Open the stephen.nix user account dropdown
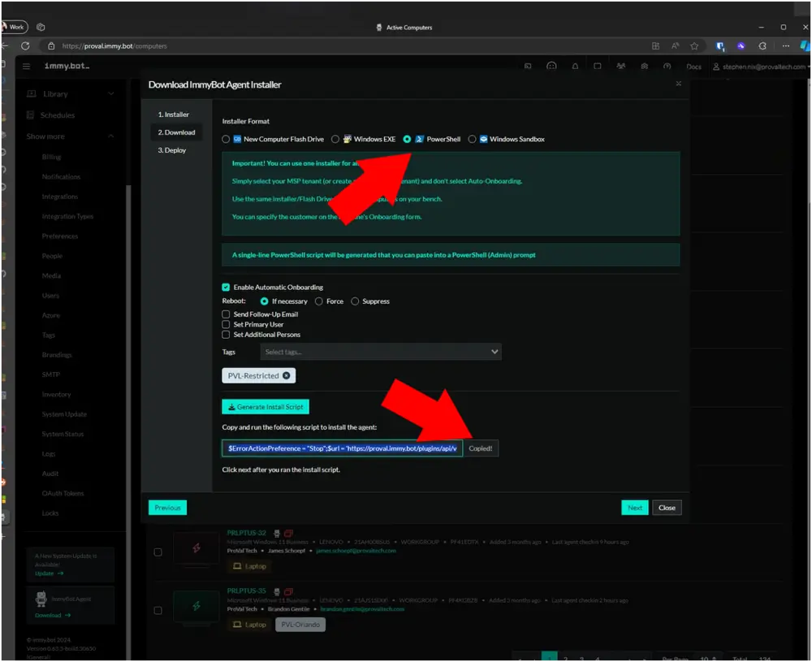 coord(762,67)
